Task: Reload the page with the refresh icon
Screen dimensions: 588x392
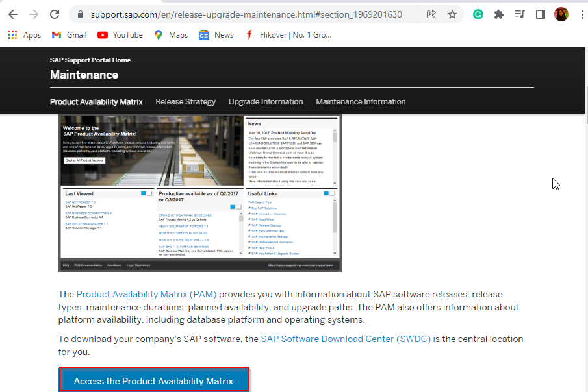Action: tap(55, 15)
